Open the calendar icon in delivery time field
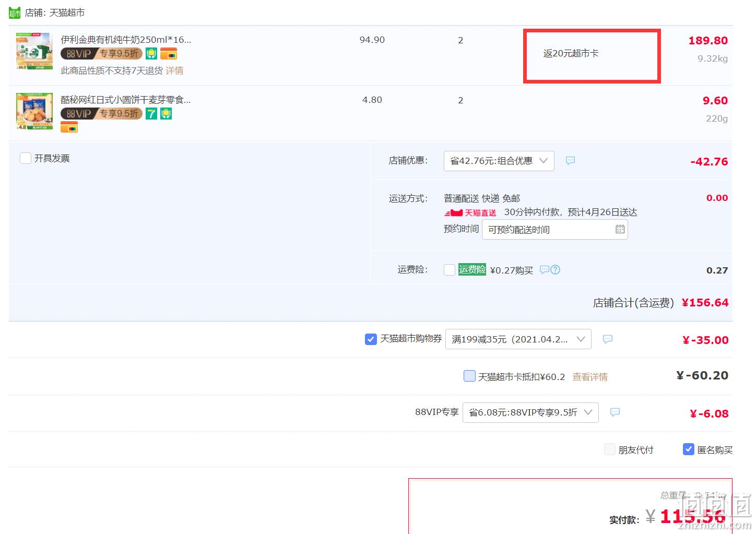756x534 pixels. [620, 229]
